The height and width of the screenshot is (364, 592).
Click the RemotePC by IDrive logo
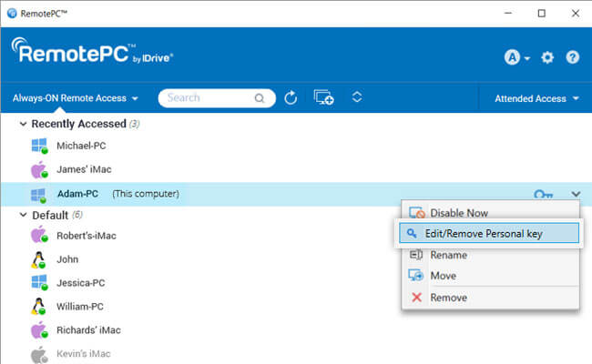point(92,51)
